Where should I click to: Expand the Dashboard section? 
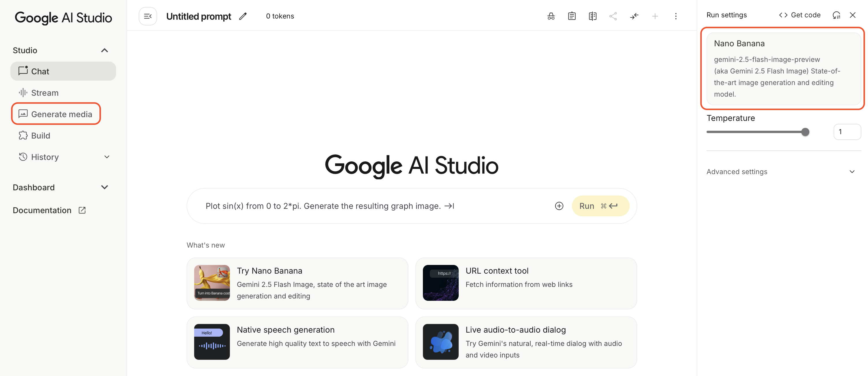(105, 187)
